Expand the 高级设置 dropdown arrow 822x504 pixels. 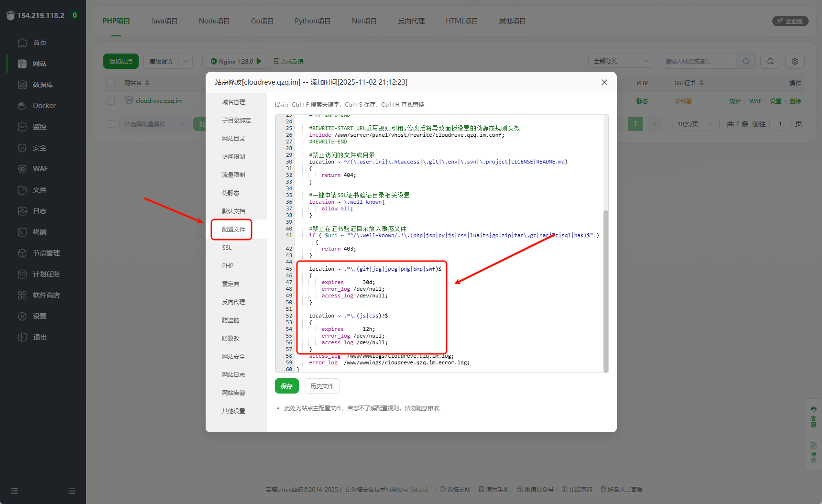click(186, 61)
